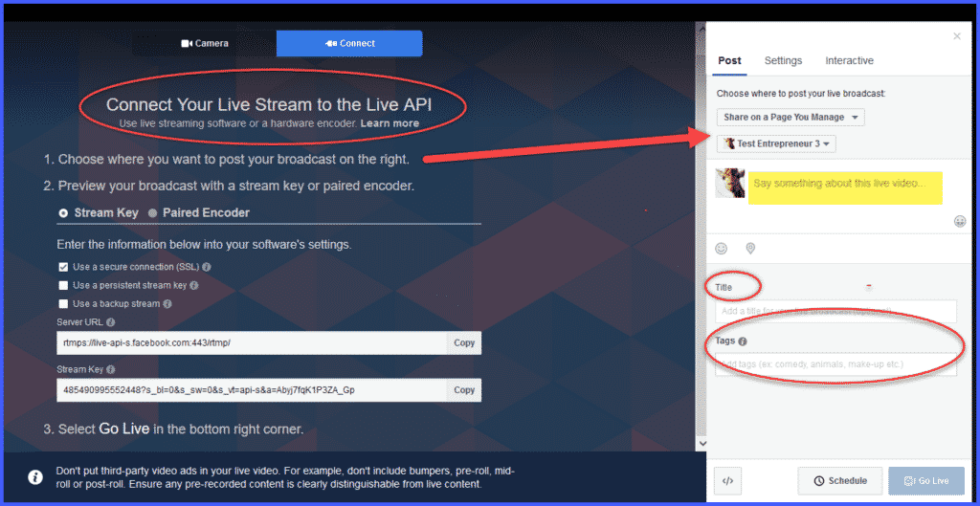980x506 pixels.
Task: Click info icon beside Stream Key label
Action: pyautogui.click(x=111, y=369)
